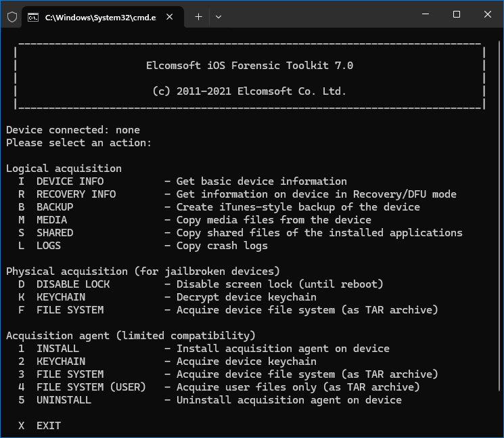Image resolution: width=504 pixels, height=438 pixels.
Task: Click 'Get information on device in Recovery/DFU mode'
Action: pyautogui.click(x=317, y=194)
